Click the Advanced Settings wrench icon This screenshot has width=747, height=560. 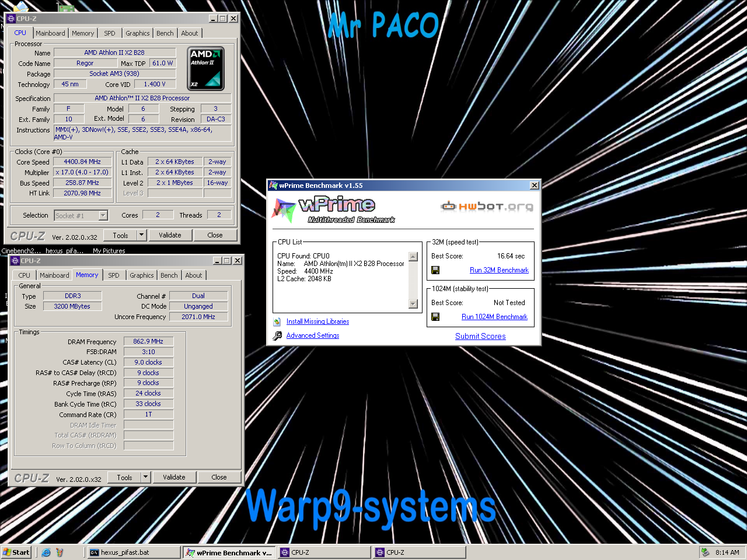tap(277, 335)
